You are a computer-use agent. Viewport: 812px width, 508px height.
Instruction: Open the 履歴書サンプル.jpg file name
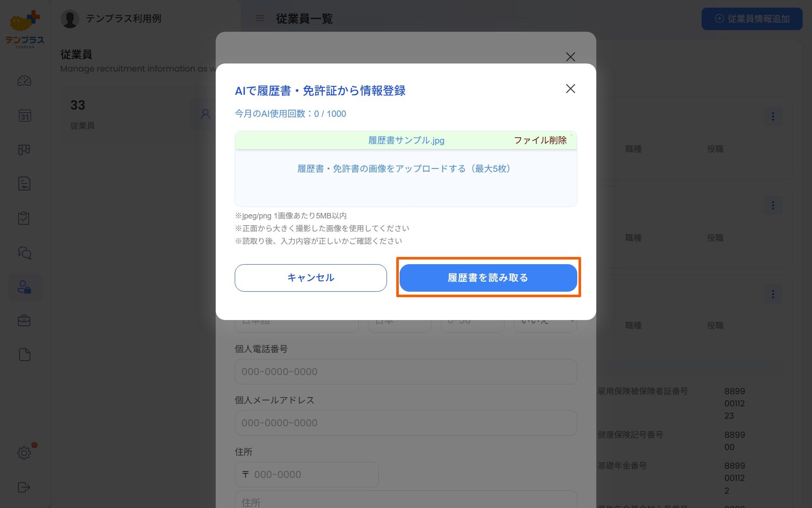pyautogui.click(x=406, y=140)
